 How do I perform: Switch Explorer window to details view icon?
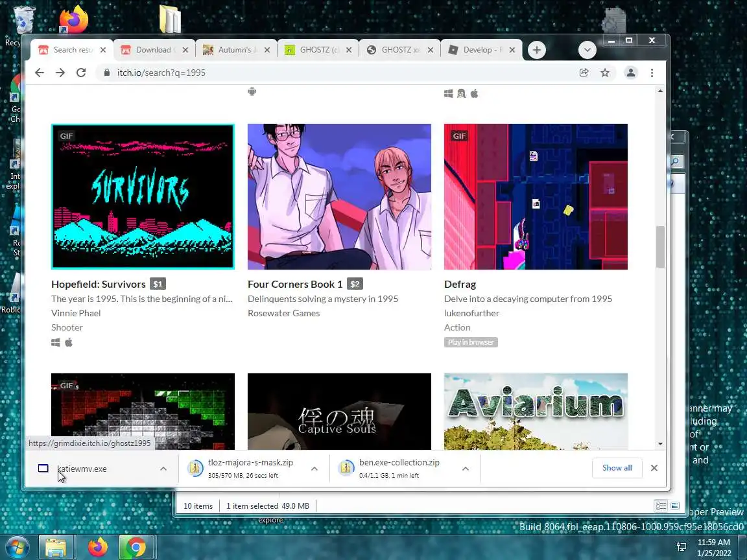point(661,506)
